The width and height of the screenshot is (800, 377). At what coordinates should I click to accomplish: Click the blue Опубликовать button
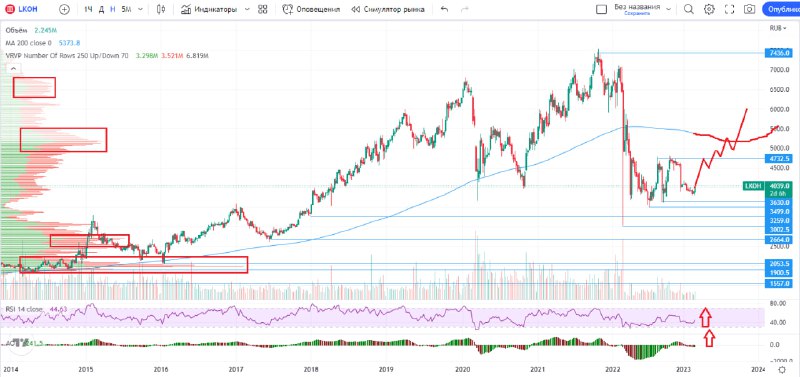pyautogui.click(x=781, y=9)
